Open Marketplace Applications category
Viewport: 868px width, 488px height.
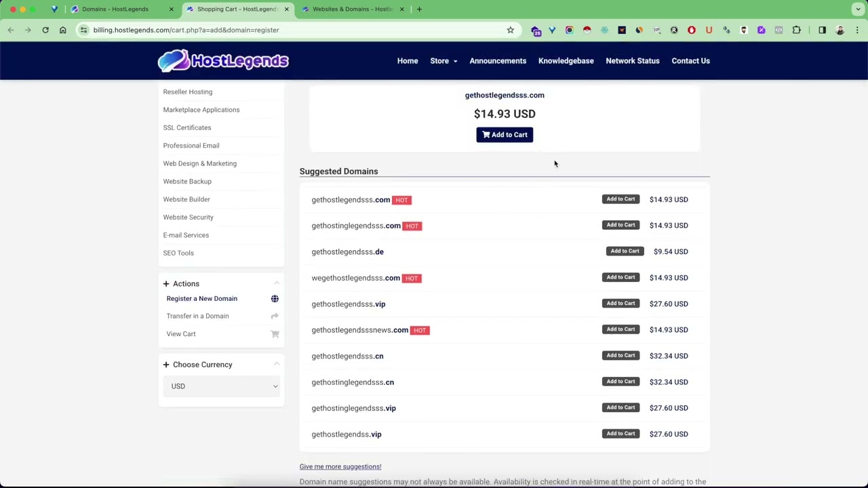pos(201,110)
